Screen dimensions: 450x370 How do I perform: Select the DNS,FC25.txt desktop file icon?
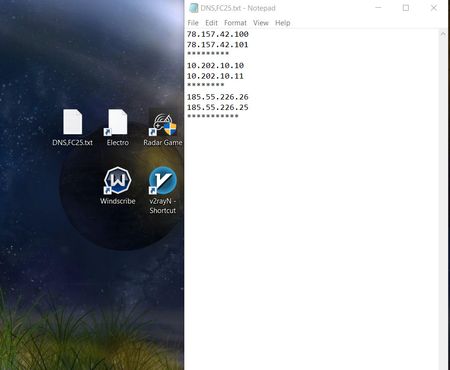click(x=73, y=127)
